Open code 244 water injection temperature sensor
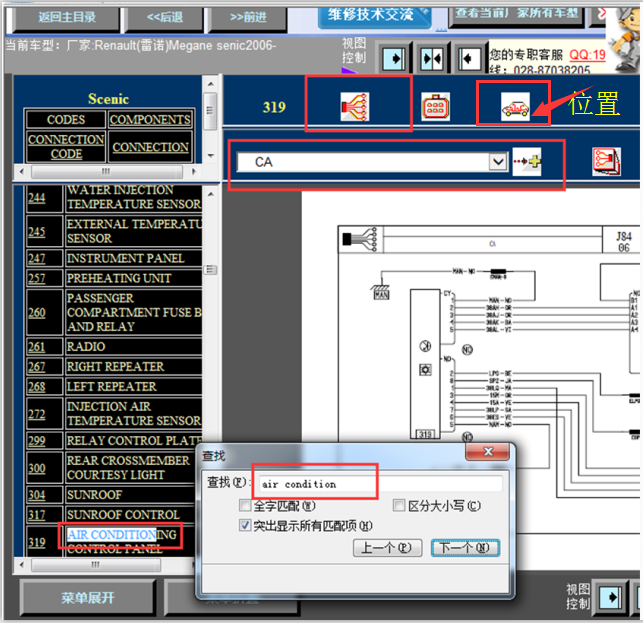This screenshot has width=643, height=623. point(36,197)
